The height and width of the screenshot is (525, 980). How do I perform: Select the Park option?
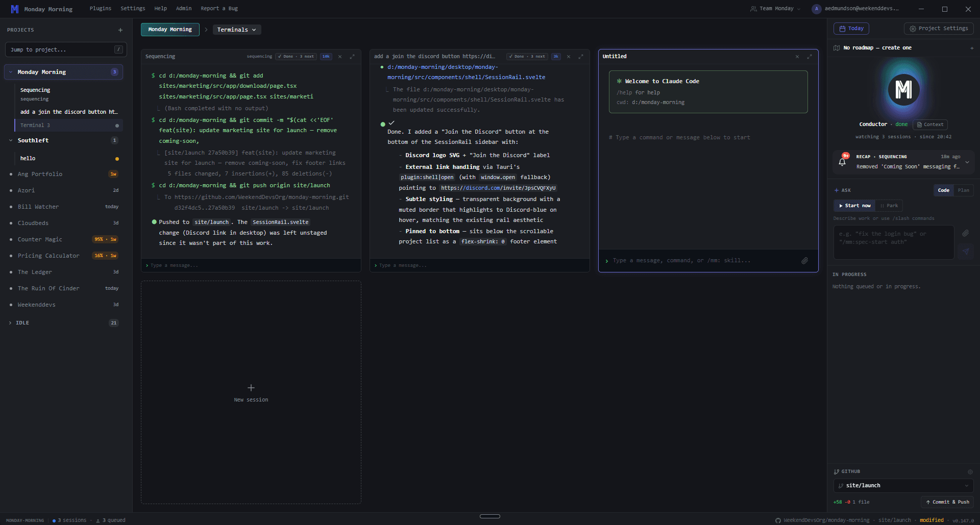(x=889, y=206)
